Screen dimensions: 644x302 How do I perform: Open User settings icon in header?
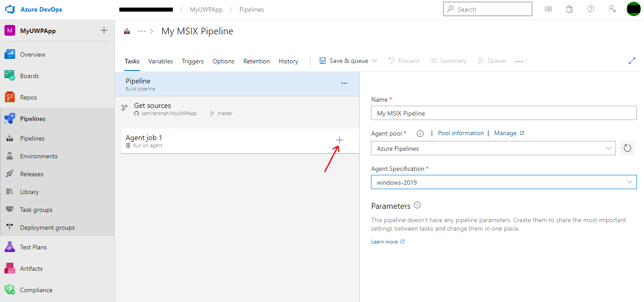tap(612, 9)
